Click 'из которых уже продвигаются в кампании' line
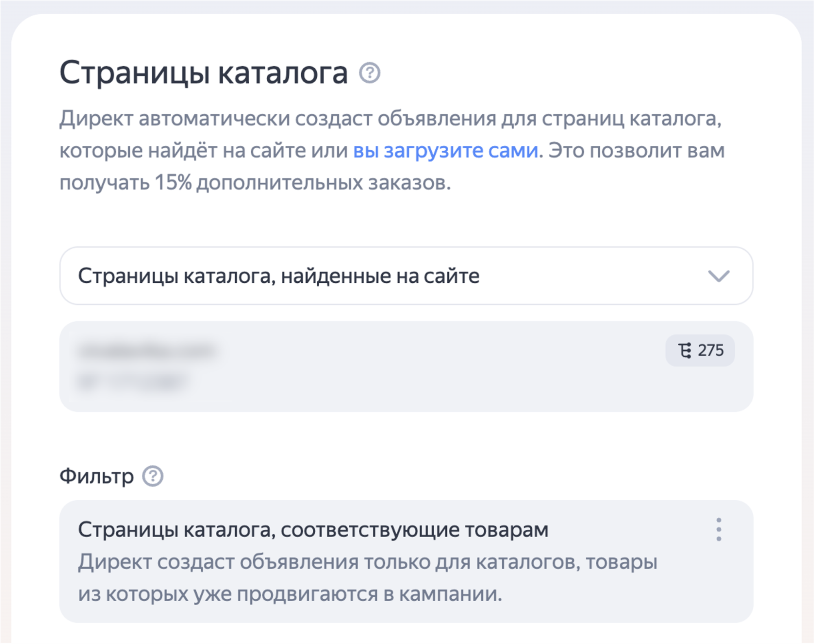 pyautogui.click(x=290, y=594)
